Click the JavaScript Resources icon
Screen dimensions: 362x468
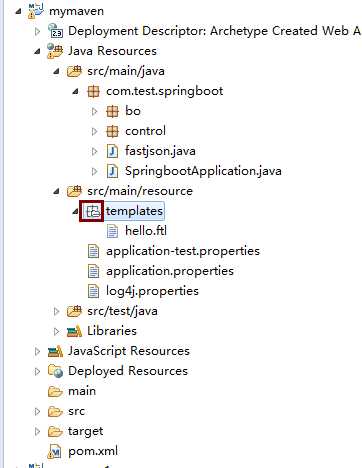[55, 351]
